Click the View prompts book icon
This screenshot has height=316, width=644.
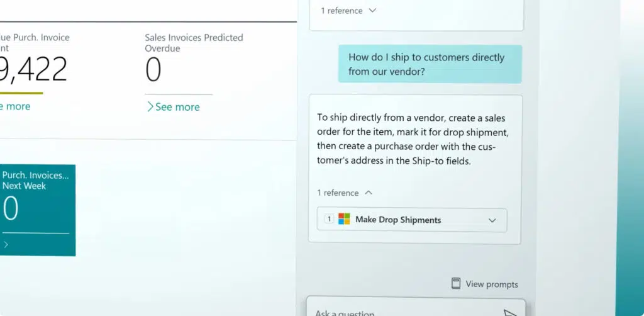tap(456, 283)
